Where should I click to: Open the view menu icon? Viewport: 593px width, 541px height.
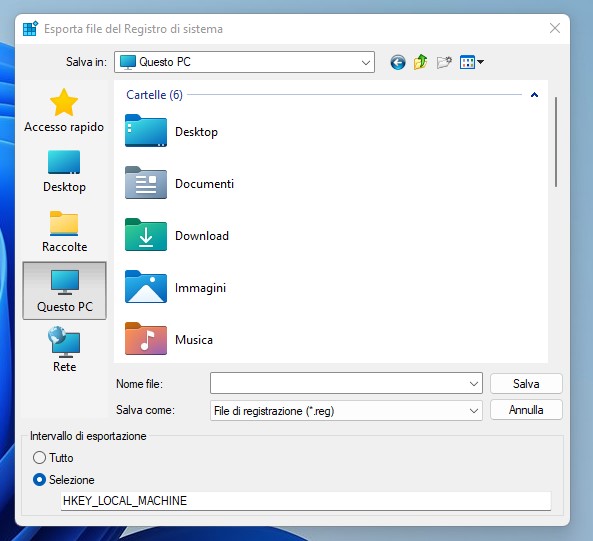(x=472, y=62)
